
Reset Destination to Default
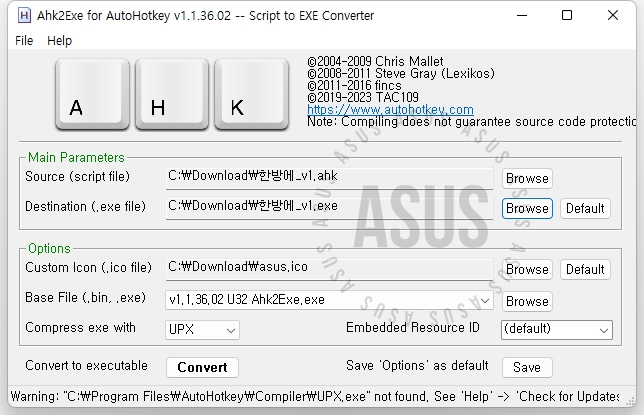[585, 209]
